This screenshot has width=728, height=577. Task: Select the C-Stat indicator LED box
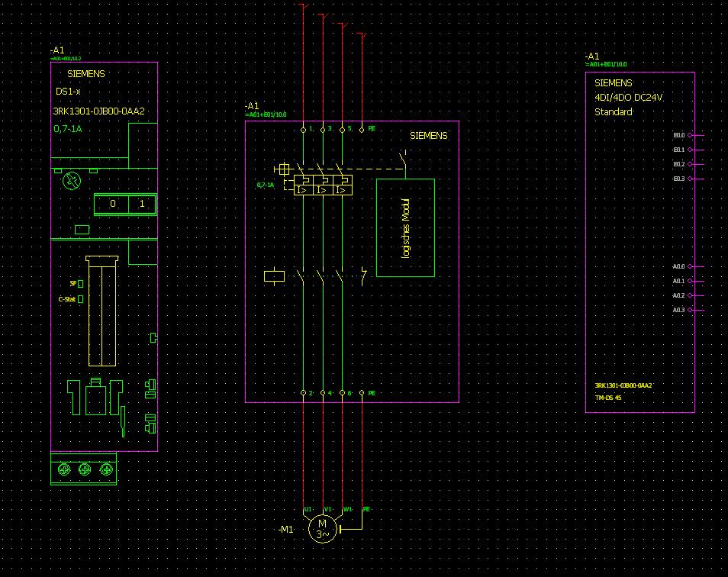tap(81, 299)
